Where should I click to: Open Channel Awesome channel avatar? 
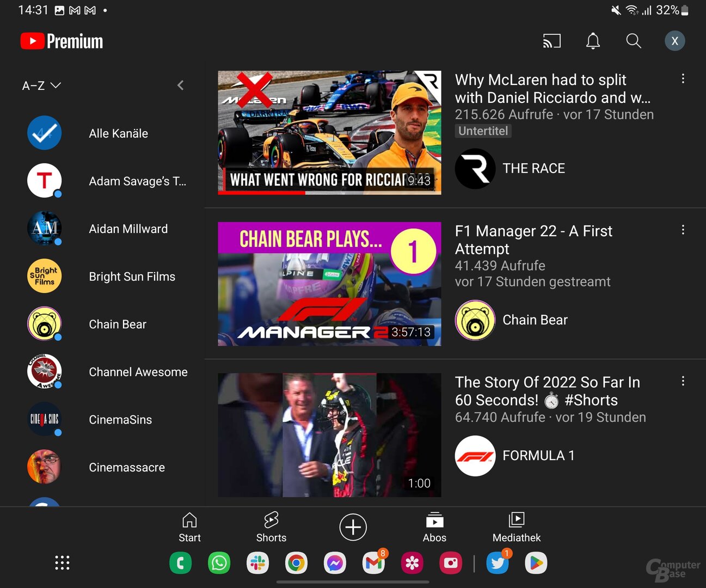[44, 371]
